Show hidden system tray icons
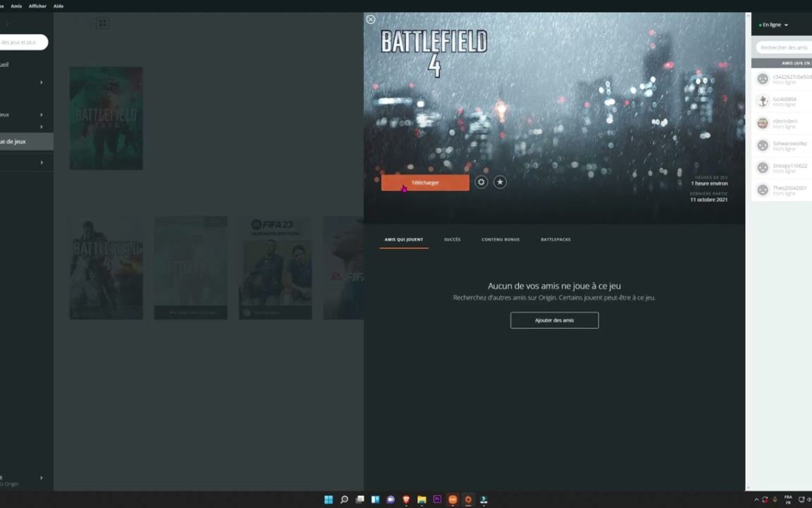812x508 pixels. 756,500
